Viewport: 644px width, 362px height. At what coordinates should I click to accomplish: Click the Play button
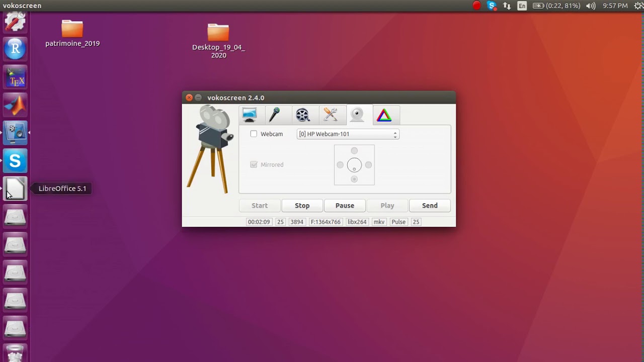pyautogui.click(x=387, y=205)
